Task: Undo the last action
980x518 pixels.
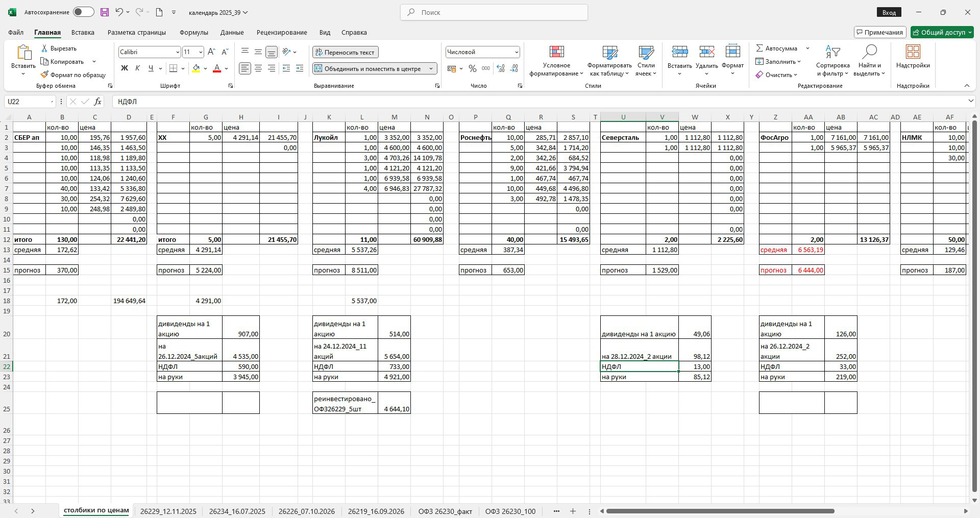Action: (x=119, y=12)
